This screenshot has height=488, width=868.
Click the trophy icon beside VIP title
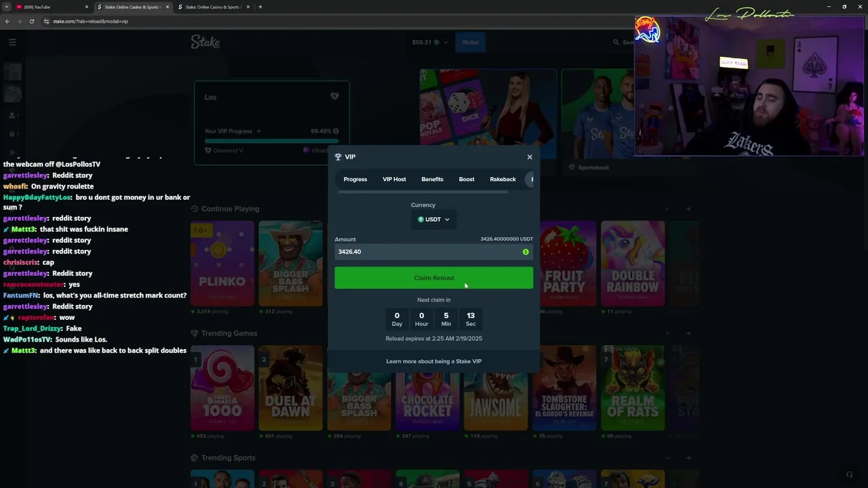click(x=338, y=157)
